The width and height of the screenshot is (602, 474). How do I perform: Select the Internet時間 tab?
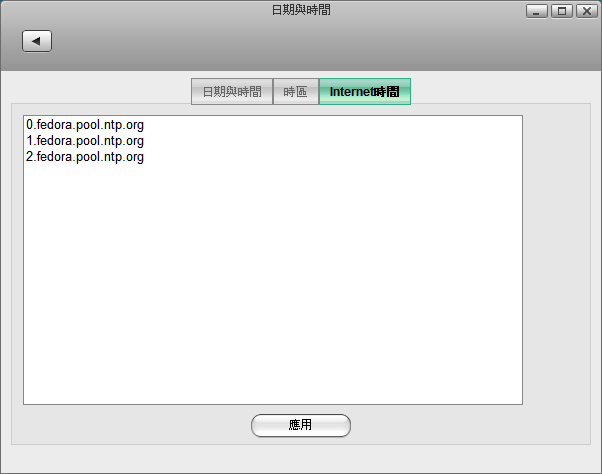coord(364,92)
